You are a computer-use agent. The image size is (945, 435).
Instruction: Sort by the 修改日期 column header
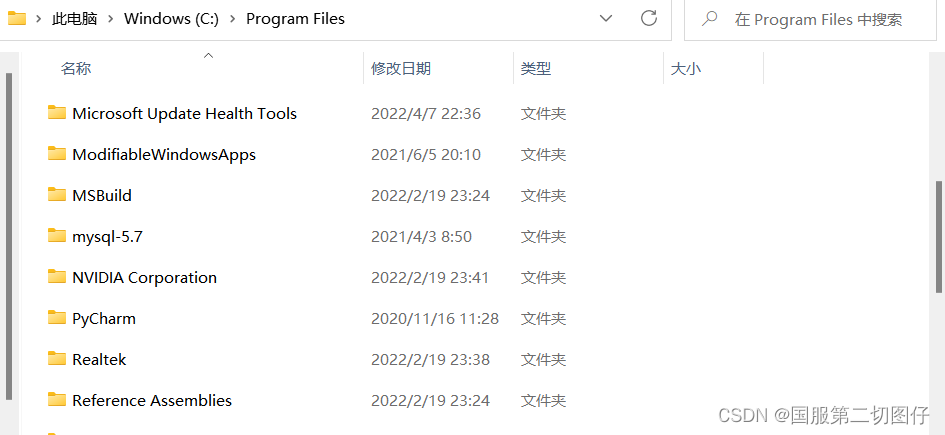401,69
